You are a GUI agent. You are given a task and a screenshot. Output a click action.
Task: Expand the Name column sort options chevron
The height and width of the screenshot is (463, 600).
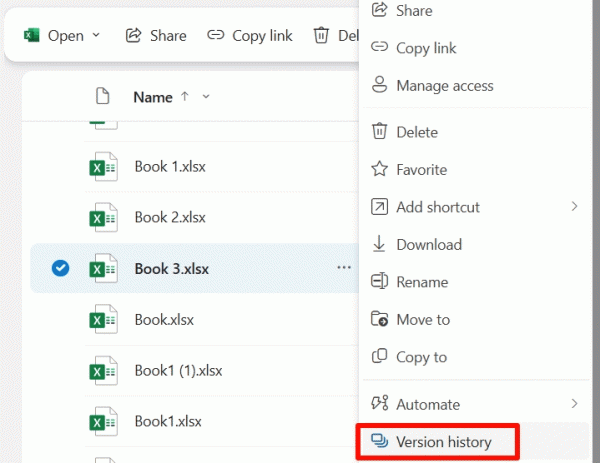click(x=206, y=97)
